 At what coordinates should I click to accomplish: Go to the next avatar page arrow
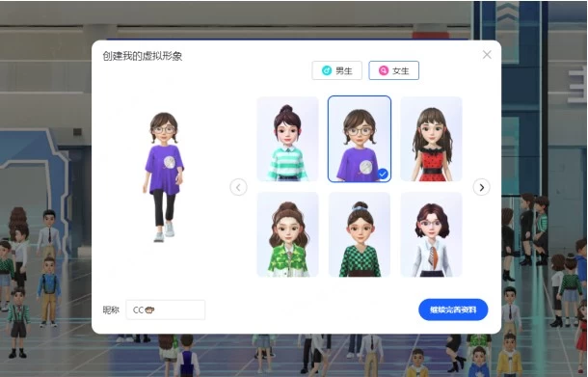click(x=482, y=187)
